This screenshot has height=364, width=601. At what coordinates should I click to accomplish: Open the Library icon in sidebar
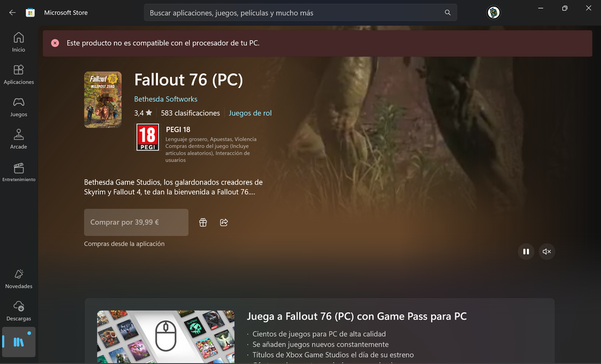[x=18, y=342]
